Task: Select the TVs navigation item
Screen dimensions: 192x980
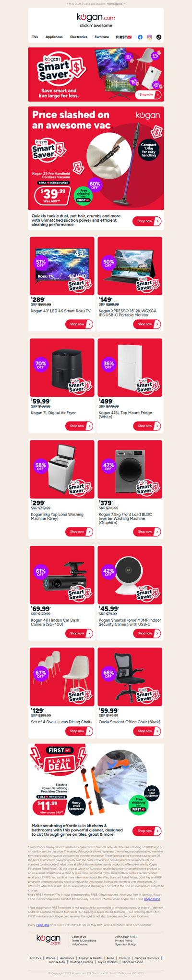Action: click(x=35, y=37)
